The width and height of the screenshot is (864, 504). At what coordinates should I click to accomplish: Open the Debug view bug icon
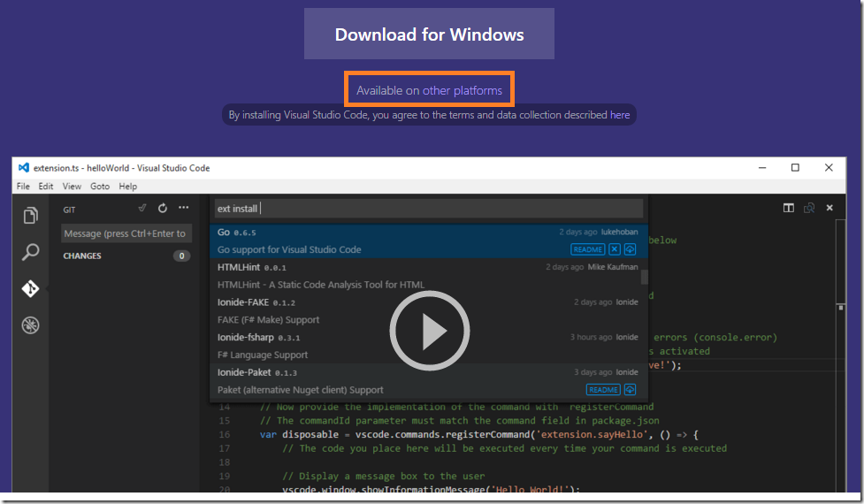(30, 325)
